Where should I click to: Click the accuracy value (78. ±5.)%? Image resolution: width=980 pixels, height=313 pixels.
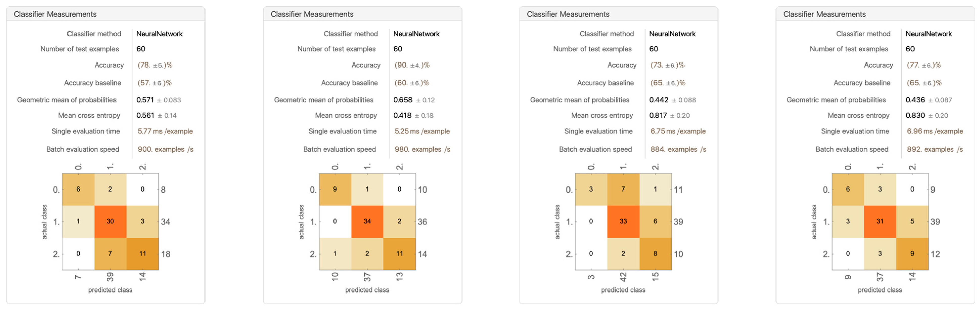pos(155,65)
